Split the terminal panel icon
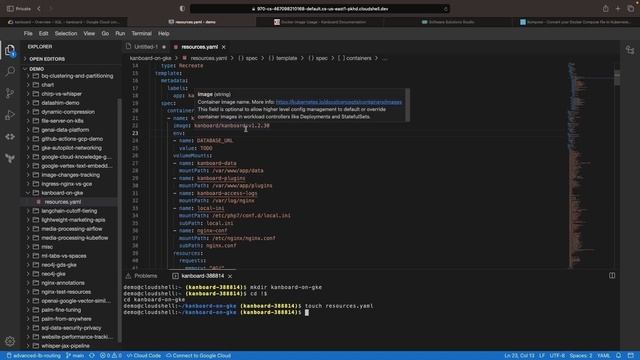 612,276
